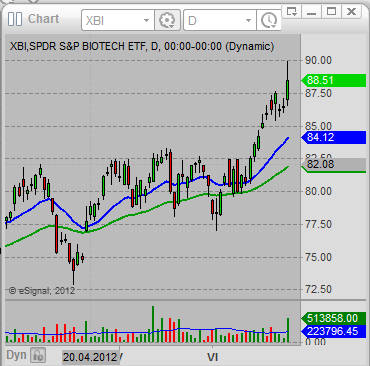This screenshot has height=366, width=370.
Task: Click the 223796.45 volume average label
Action: coord(334,331)
